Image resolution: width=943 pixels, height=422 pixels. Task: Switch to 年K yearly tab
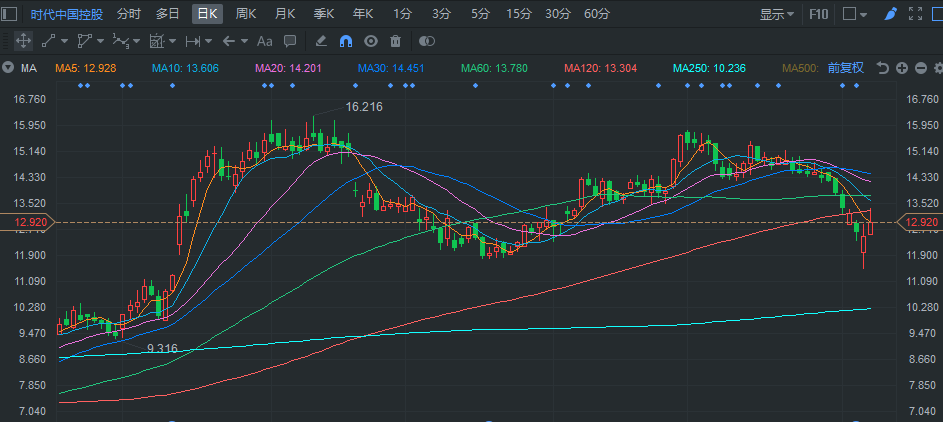click(363, 14)
